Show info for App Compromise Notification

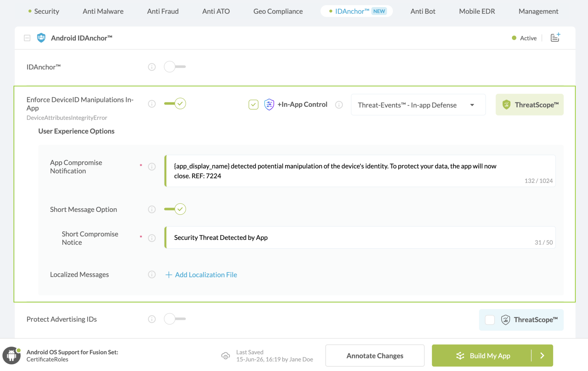[x=152, y=167]
